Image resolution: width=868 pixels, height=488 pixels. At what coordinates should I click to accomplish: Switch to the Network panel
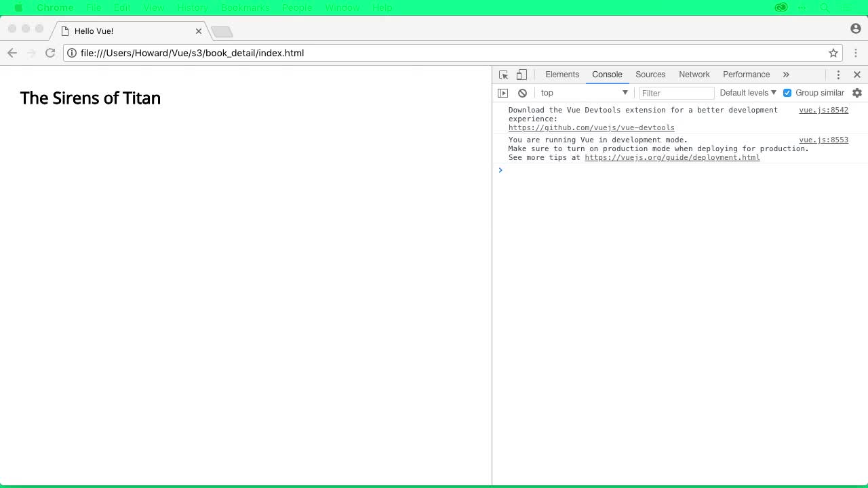click(x=694, y=75)
